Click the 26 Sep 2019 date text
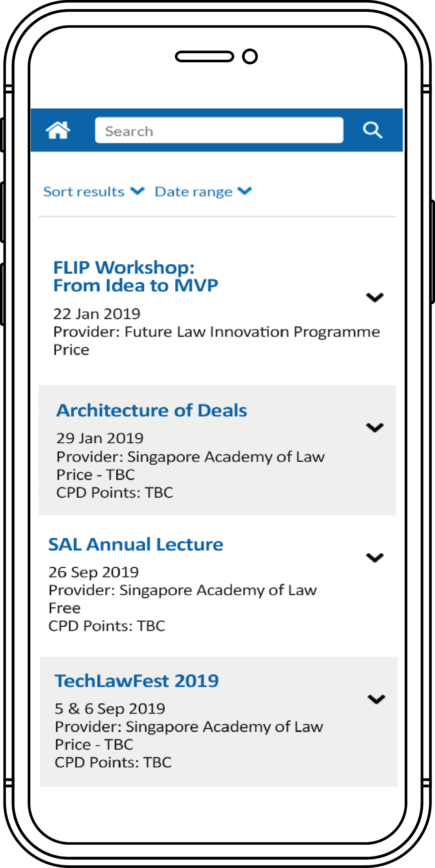Screen dimensions: 435x868 [94, 572]
